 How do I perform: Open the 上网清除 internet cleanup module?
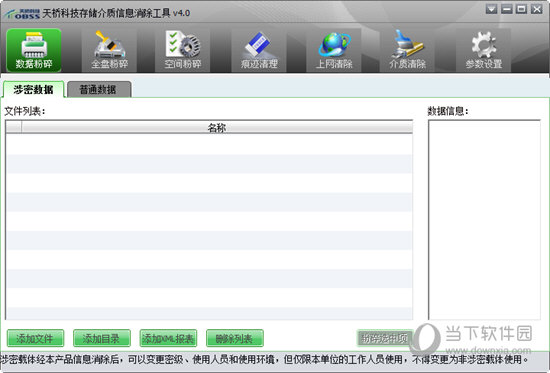pyautogui.click(x=334, y=50)
